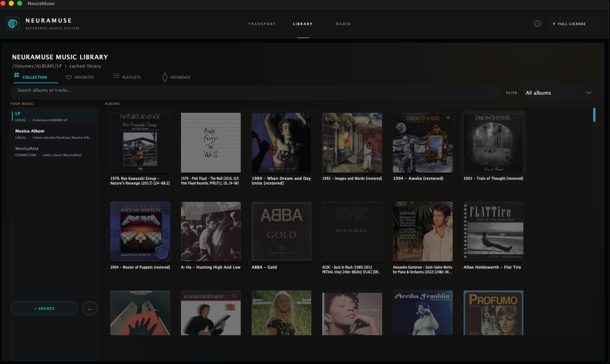Open Images and Words album cover
This screenshot has height=364, width=610.
coord(352,143)
